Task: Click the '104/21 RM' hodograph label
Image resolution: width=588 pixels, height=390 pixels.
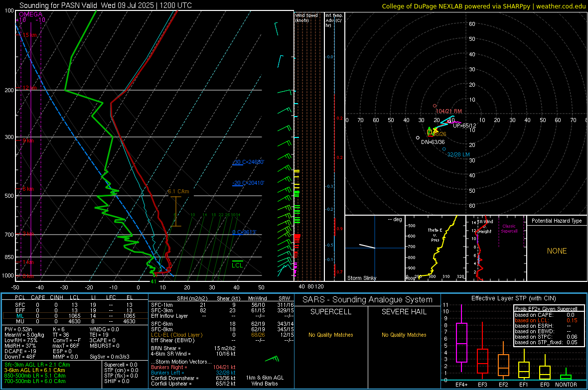Action: tap(449, 112)
